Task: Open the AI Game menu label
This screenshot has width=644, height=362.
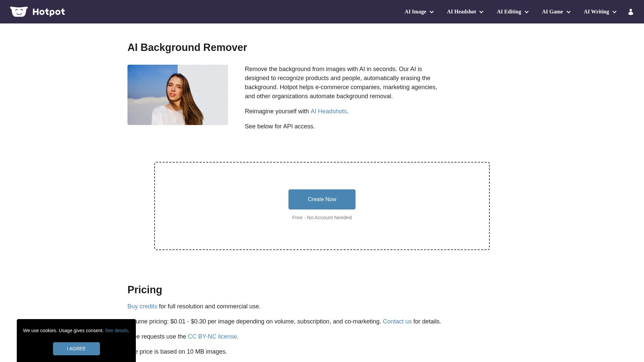Action: (x=552, y=12)
